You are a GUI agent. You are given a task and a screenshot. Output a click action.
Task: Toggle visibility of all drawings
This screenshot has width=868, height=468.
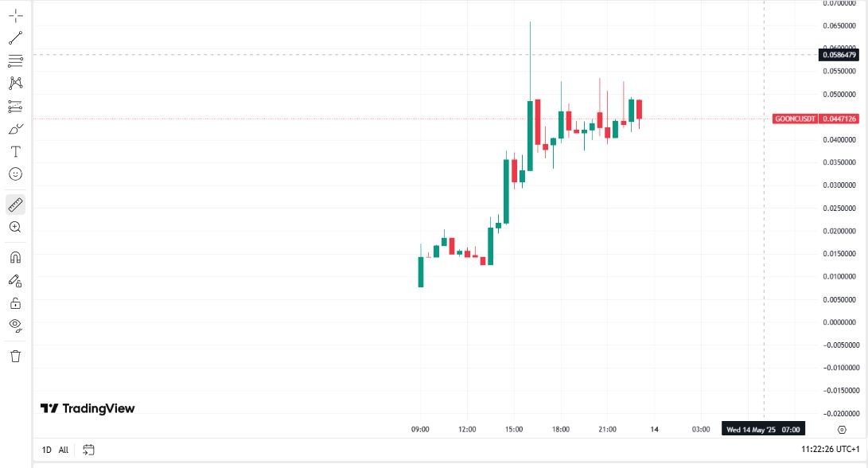(x=15, y=326)
